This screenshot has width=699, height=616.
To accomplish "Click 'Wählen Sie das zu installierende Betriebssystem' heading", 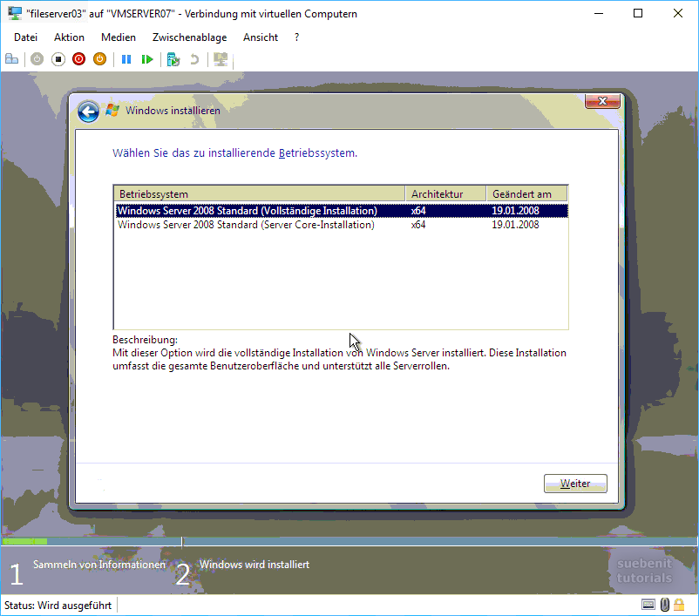I will click(x=235, y=152).
